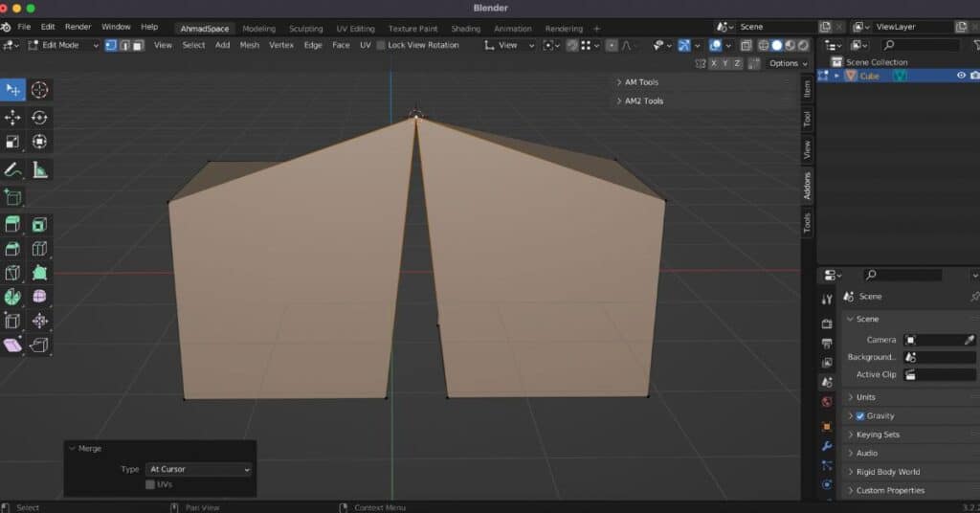Image resolution: width=980 pixels, height=513 pixels.
Task: Select the Add Cube tool
Action: 12,197
